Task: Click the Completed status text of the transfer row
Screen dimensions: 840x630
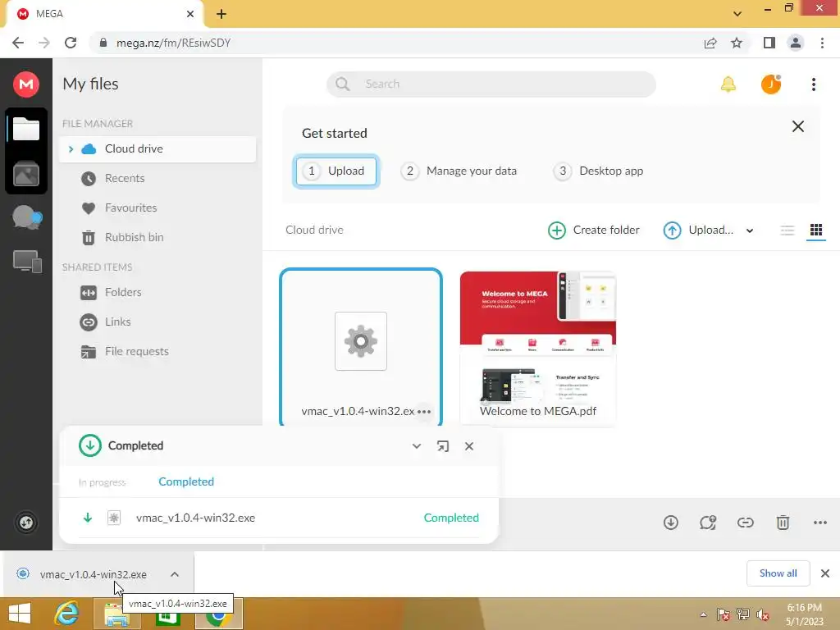Action: pyautogui.click(x=451, y=518)
